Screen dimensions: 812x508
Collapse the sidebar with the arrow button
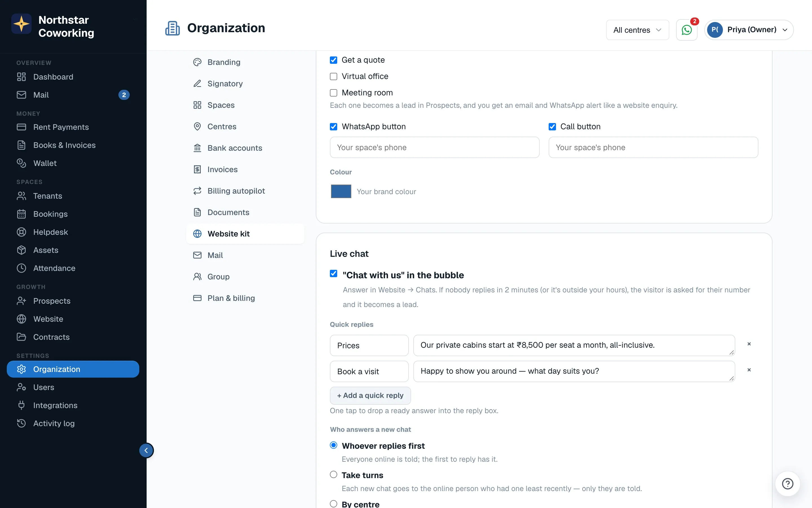(146, 450)
